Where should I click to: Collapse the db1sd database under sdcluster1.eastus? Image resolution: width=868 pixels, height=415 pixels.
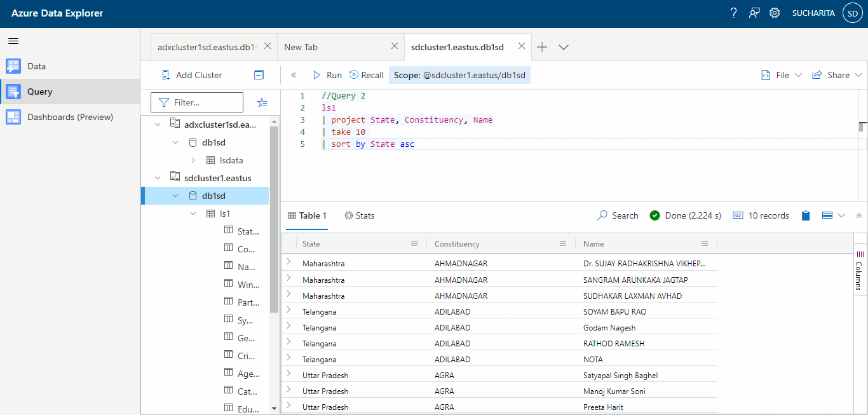[176, 195]
